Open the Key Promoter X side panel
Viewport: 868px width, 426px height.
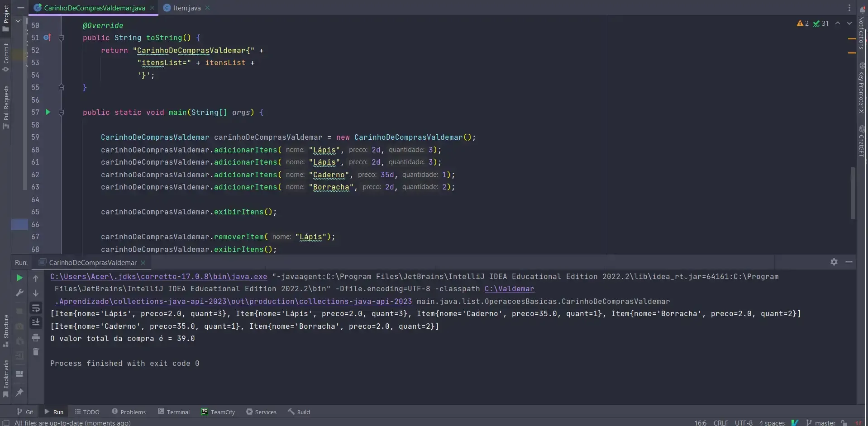click(x=862, y=88)
